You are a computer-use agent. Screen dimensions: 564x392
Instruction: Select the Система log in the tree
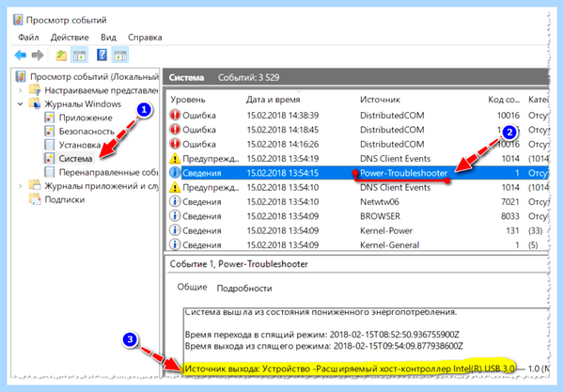coord(75,159)
